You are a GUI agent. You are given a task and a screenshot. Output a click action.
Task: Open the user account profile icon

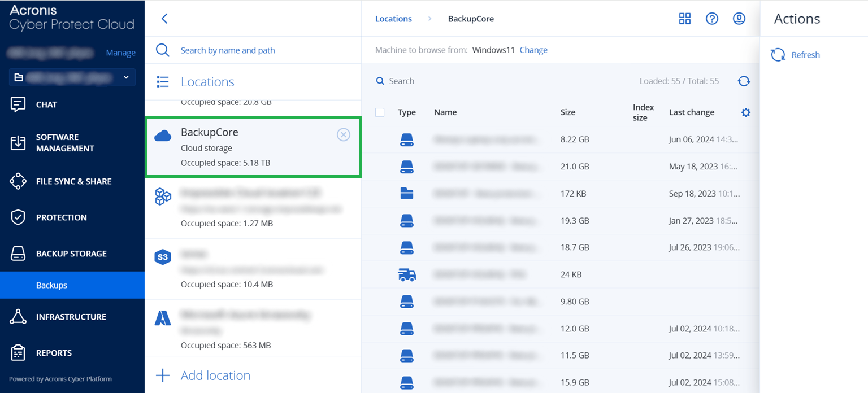coord(739,19)
